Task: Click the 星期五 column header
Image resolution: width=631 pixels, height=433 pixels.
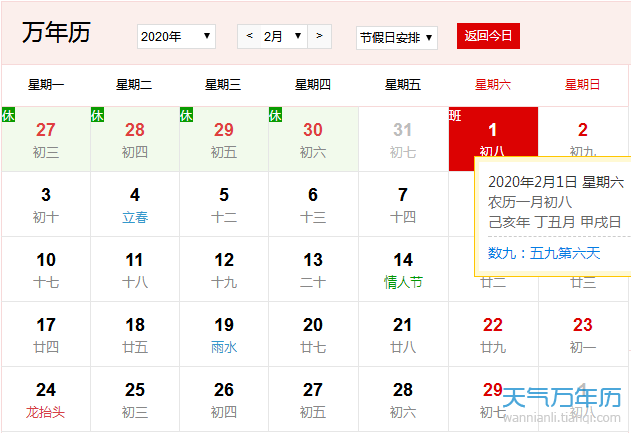Action: (403, 85)
